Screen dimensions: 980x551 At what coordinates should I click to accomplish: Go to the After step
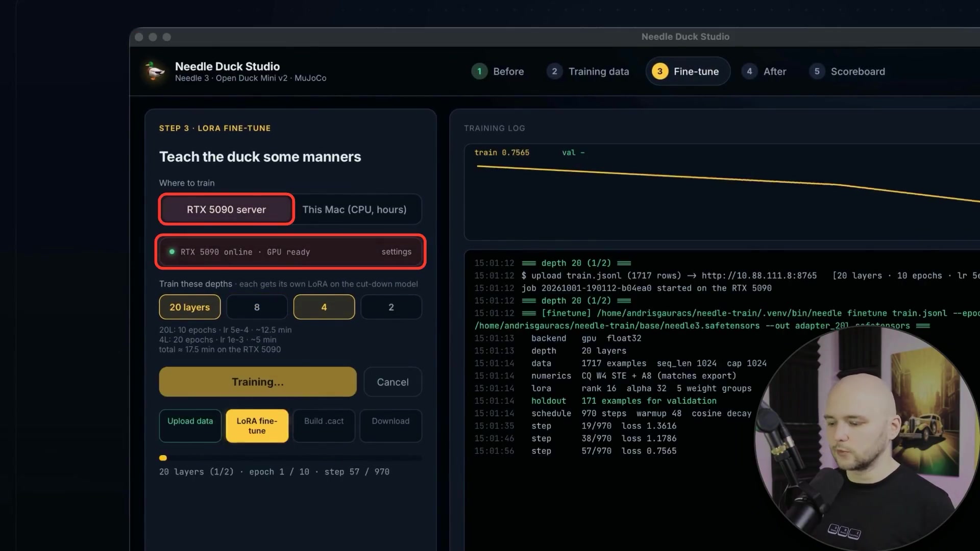[x=764, y=71]
